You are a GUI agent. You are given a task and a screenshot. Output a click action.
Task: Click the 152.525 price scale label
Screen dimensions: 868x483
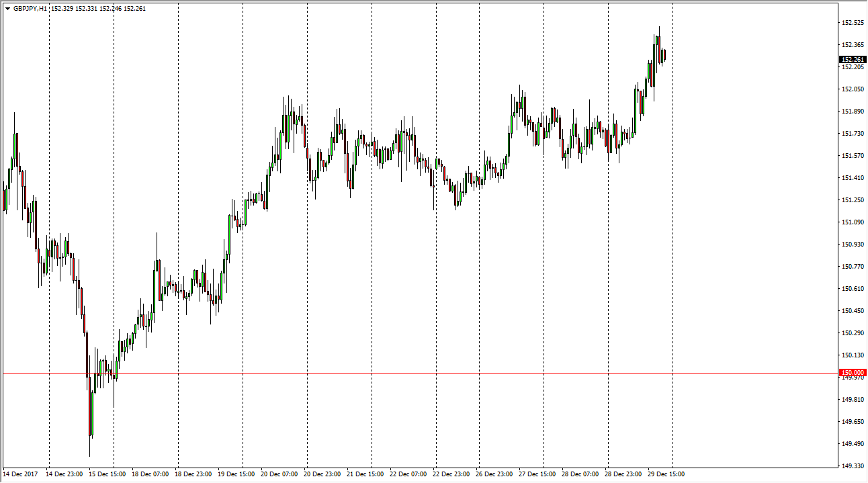point(851,23)
